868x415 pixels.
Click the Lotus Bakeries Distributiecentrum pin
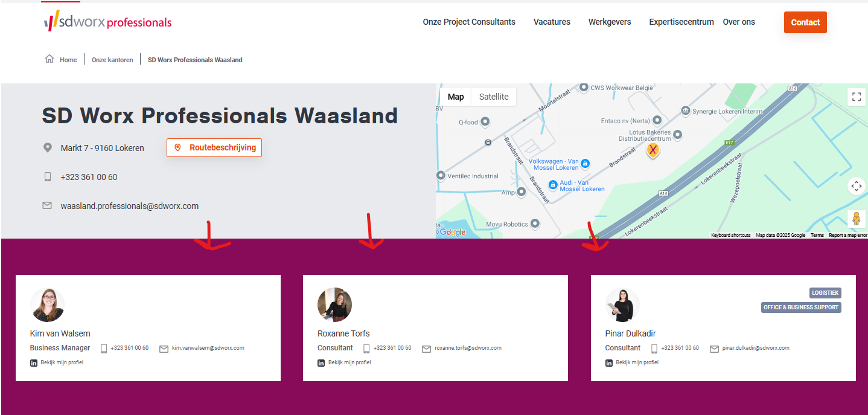click(677, 135)
